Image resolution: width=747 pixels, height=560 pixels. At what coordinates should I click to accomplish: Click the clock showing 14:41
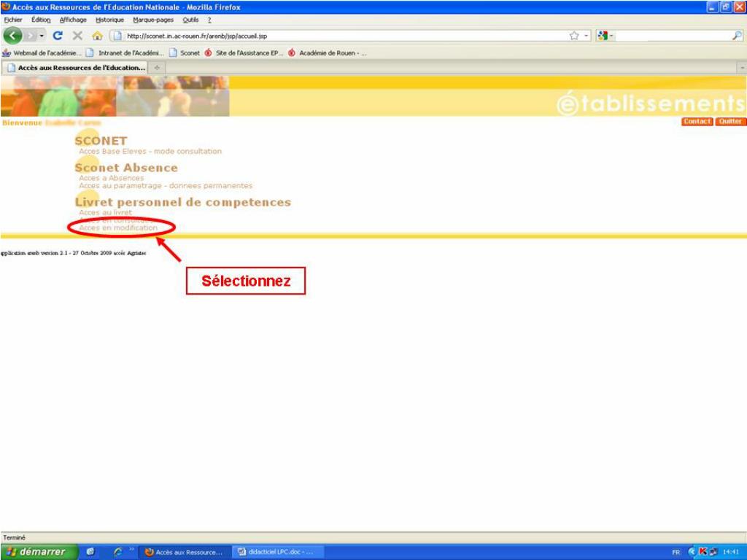click(730, 553)
